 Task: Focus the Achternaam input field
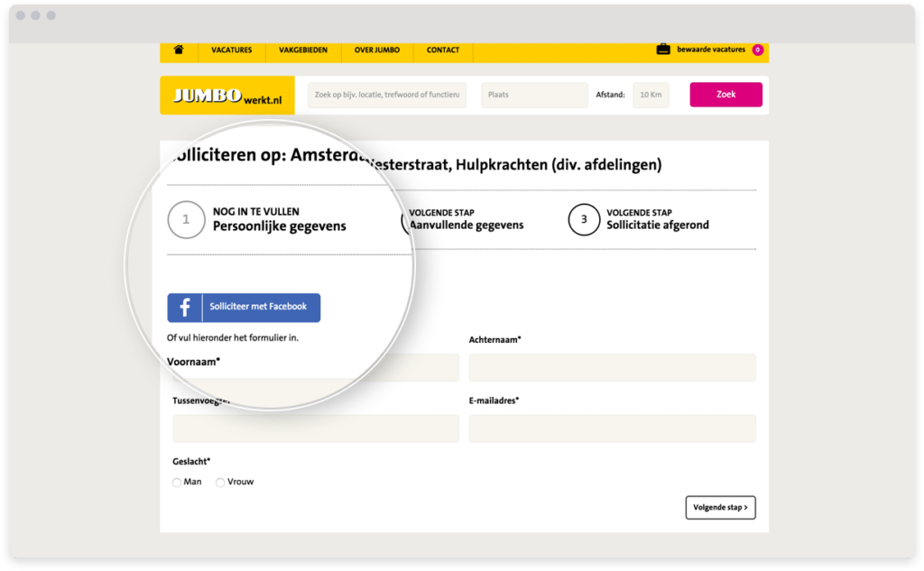pyautogui.click(x=613, y=368)
